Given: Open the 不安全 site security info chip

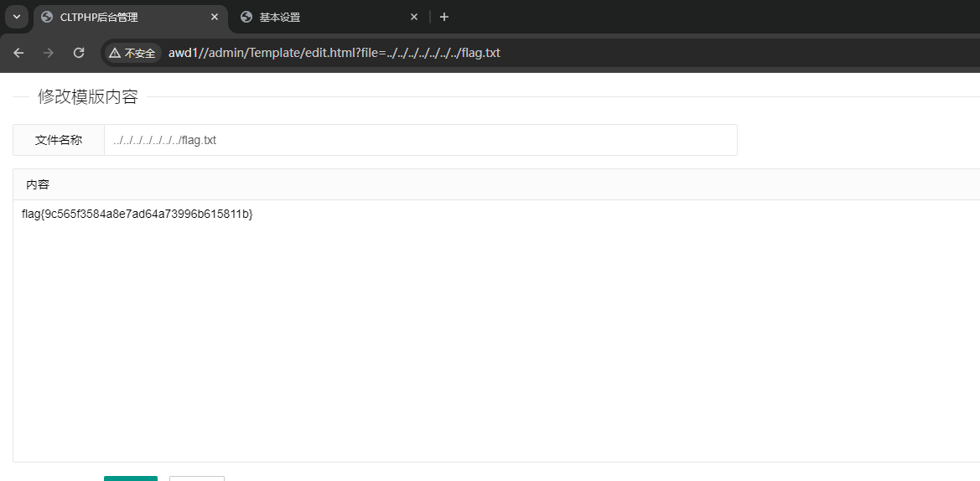Looking at the screenshot, I should coord(132,53).
